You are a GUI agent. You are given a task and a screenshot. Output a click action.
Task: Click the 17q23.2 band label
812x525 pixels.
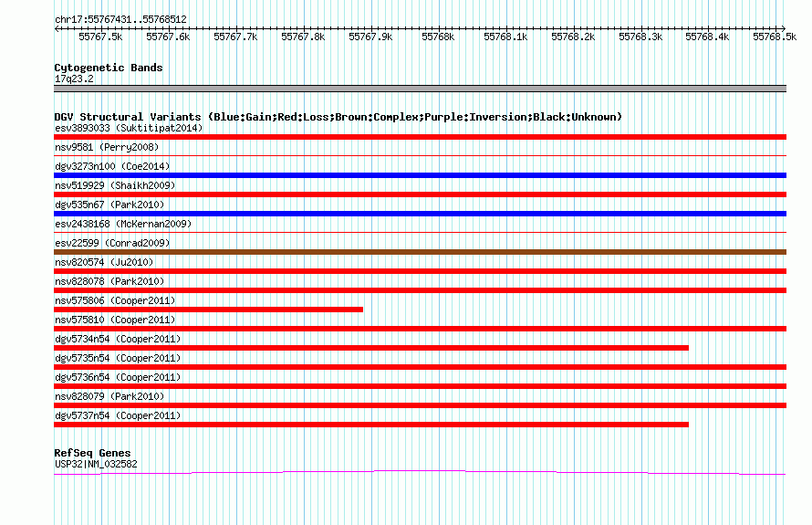(74, 79)
